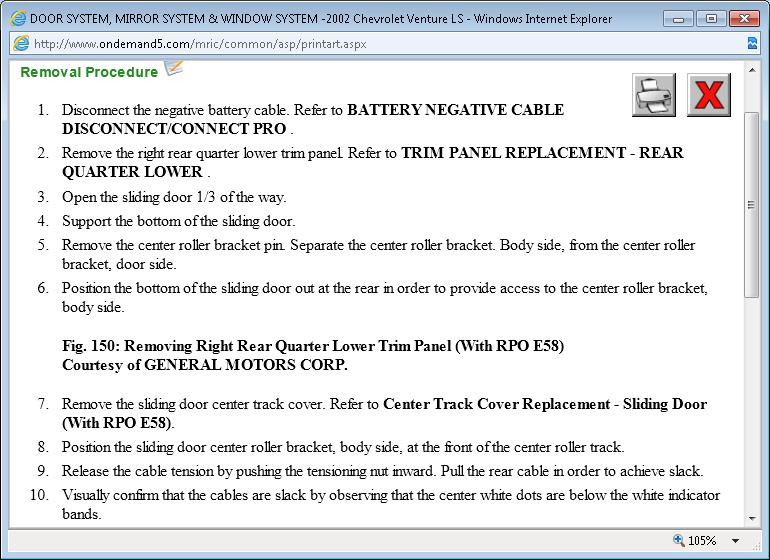770x560 pixels.
Task: Open TRIM PANEL REPLACEMENT - REAR QUARTER LOWER link
Action: pyautogui.click(x=373, y=162)
